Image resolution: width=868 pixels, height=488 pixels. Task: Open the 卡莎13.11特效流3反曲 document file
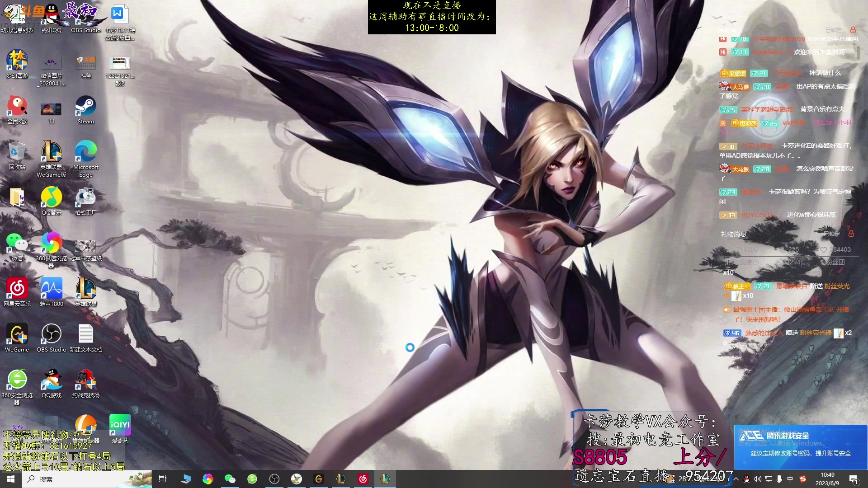pos(120,22)
